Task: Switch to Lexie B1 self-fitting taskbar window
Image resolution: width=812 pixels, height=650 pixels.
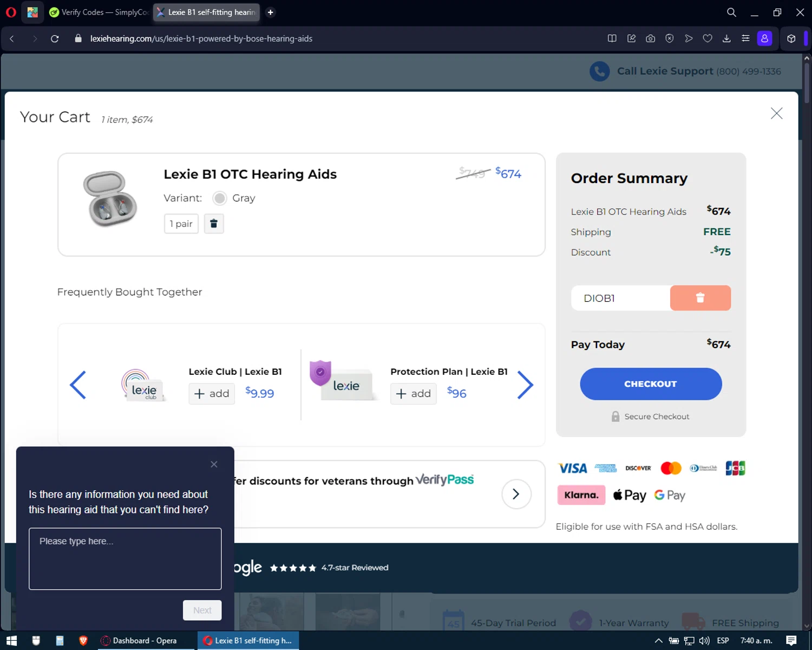Action: [x=248, y=641]
